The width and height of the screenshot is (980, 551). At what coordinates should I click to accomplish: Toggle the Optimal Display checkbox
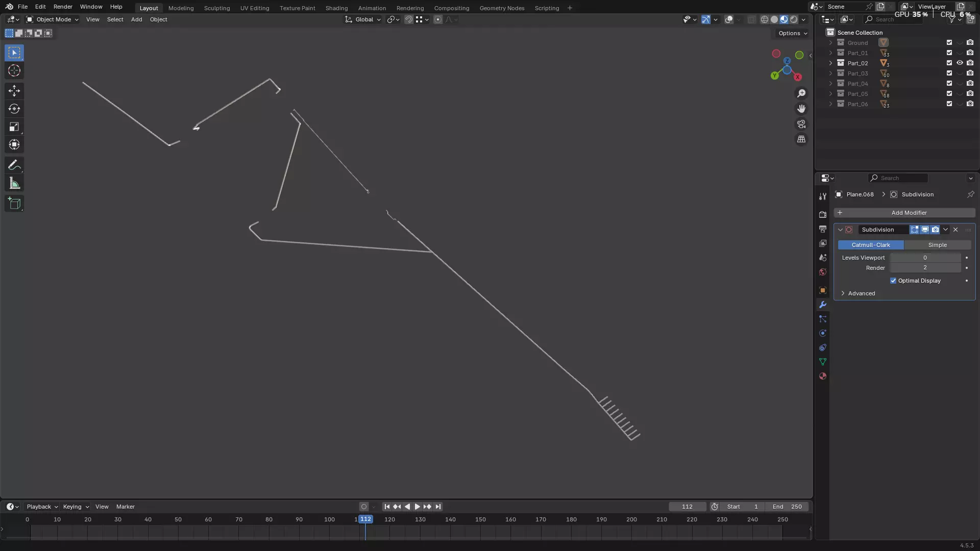tap(893, 281)
